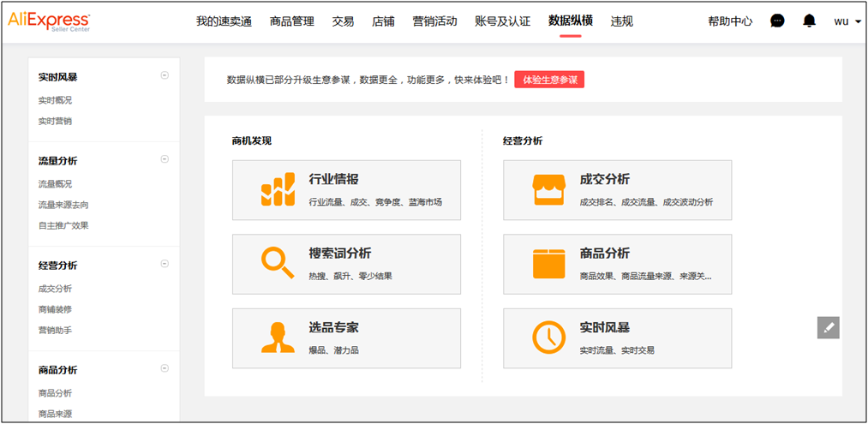Screen dimensions: 868x424
Task: Click the 行业情报 bar chart icon
Action: click(278, 190)
